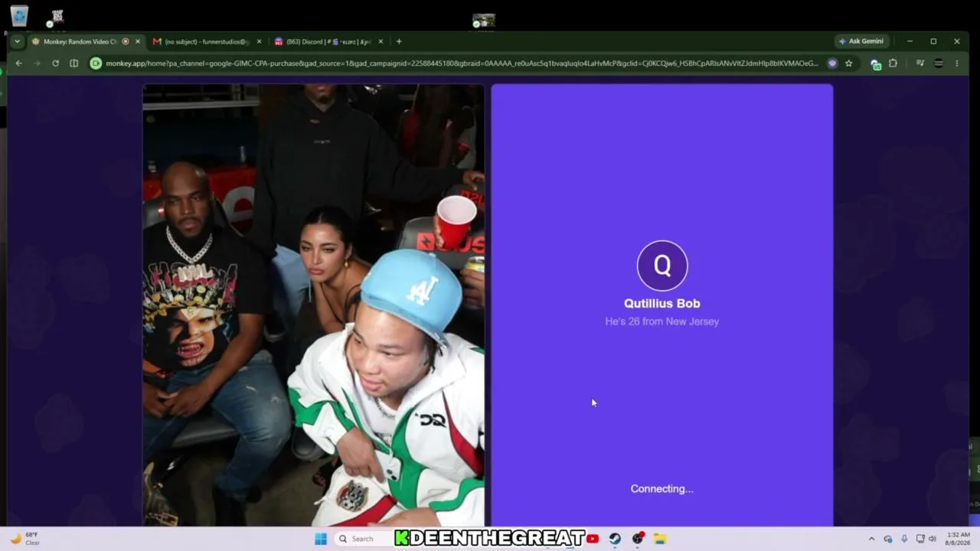Bookmark this page with the star
The width and height of the screenshot is (980, 551).
pos(848,64)
